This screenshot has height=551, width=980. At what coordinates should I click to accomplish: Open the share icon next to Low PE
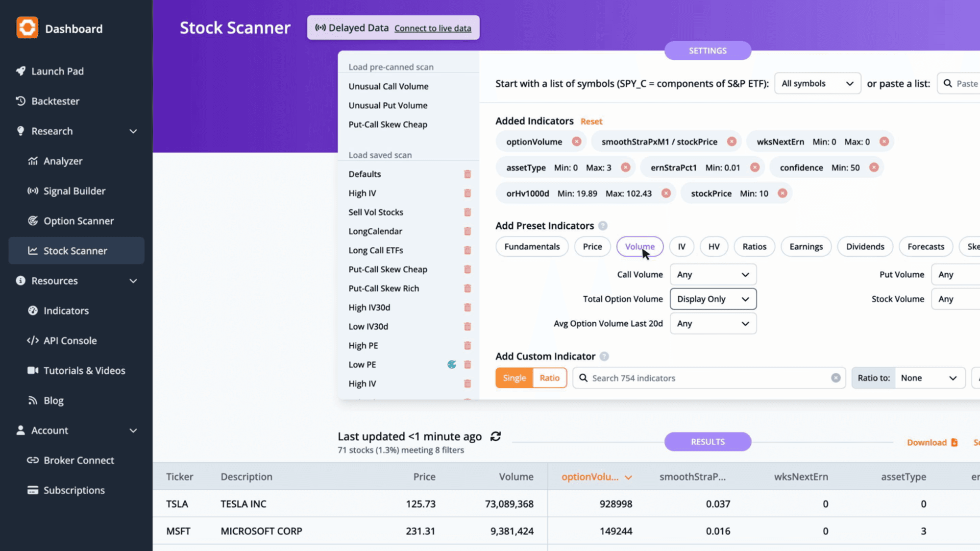pyautogui.click(x=452, y=364)
